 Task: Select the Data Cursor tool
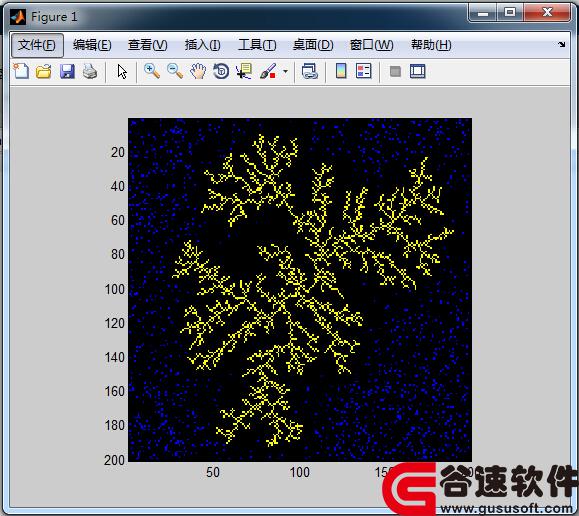tap(244, 71)
